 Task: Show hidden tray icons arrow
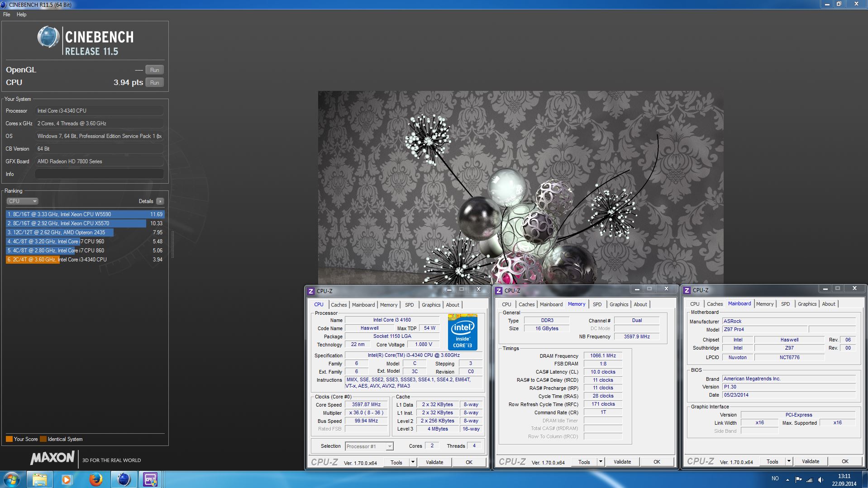787,480
